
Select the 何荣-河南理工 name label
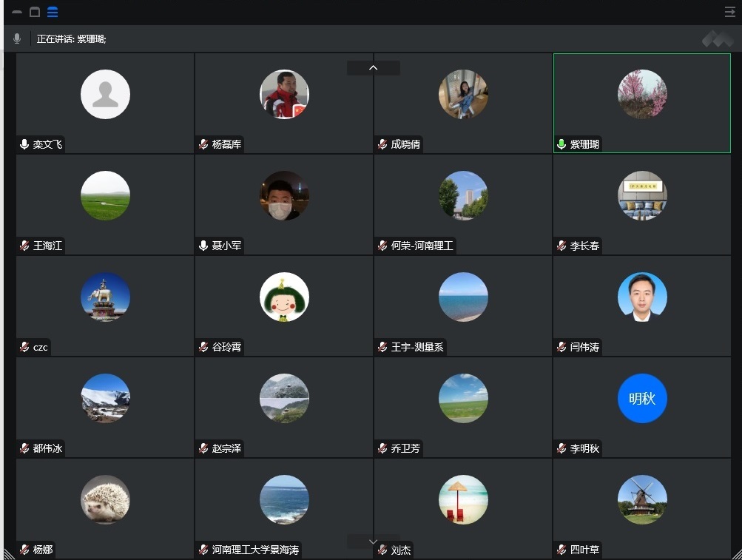[422, 246]
